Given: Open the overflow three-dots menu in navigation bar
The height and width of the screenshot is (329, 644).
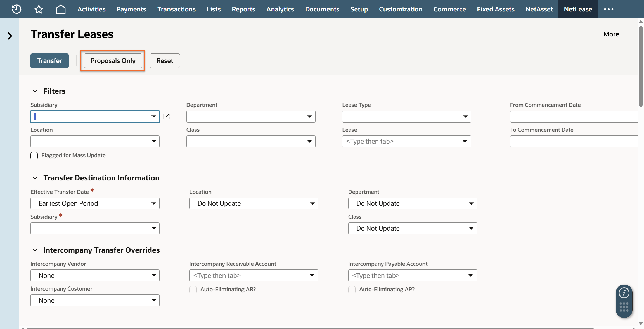Looking at the screenshot, I should 609,9.
